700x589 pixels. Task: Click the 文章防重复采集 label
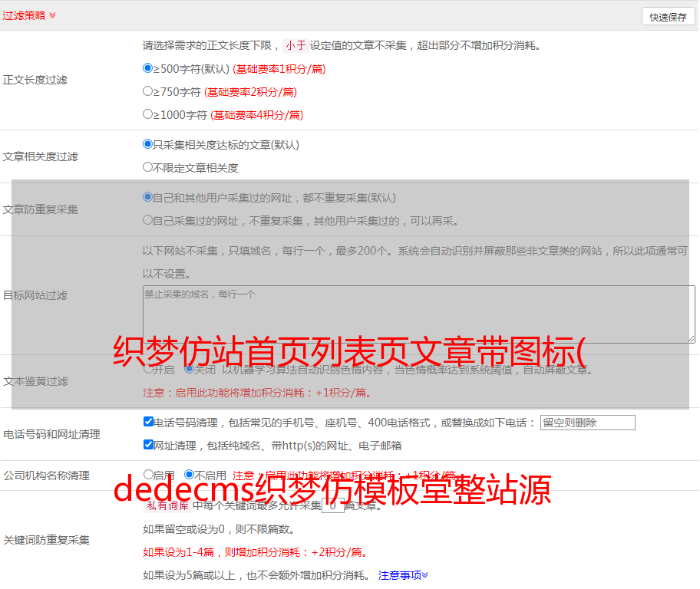pos(40,209)
